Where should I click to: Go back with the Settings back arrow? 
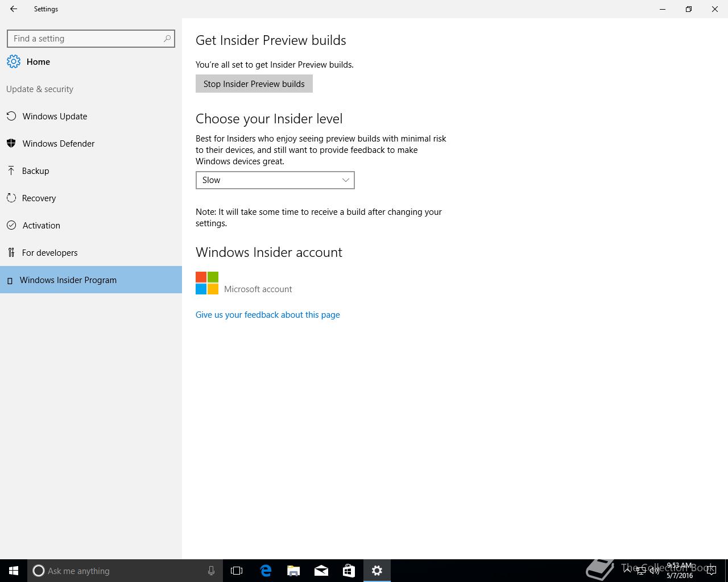coord(13,9)
